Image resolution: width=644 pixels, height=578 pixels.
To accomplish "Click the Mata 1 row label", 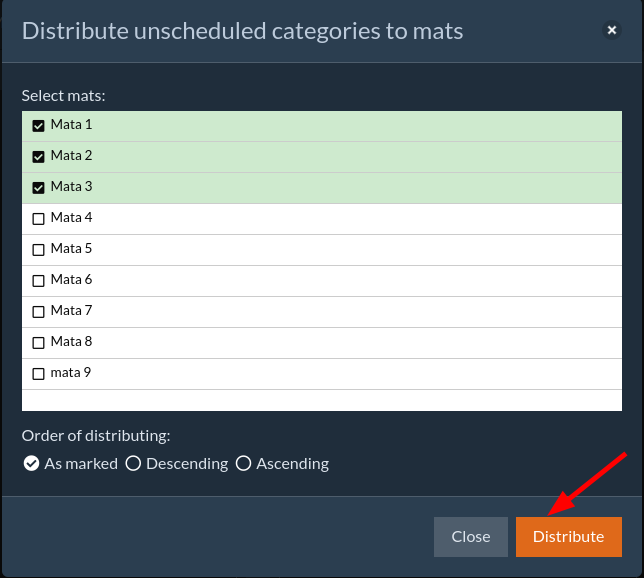I will point(71,125).
